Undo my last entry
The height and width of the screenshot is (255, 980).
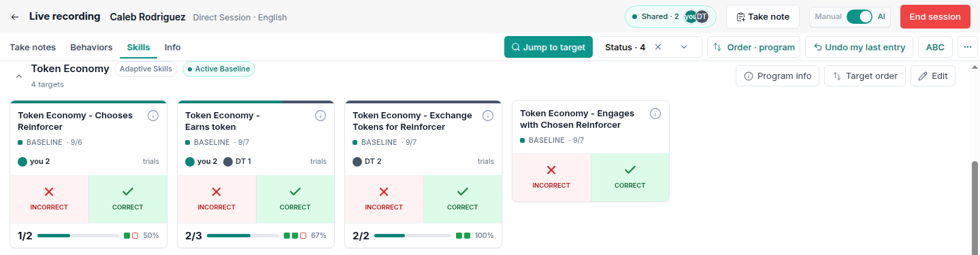859,48
